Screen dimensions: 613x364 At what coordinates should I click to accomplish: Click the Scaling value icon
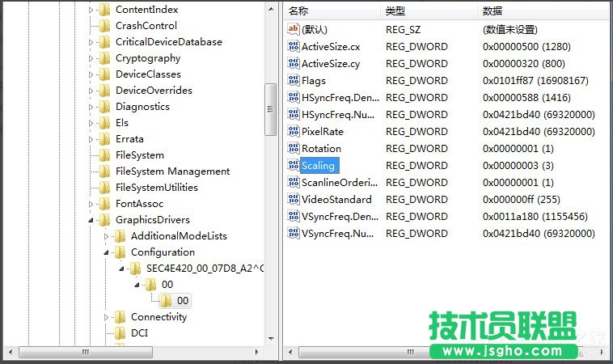[294, 165]
